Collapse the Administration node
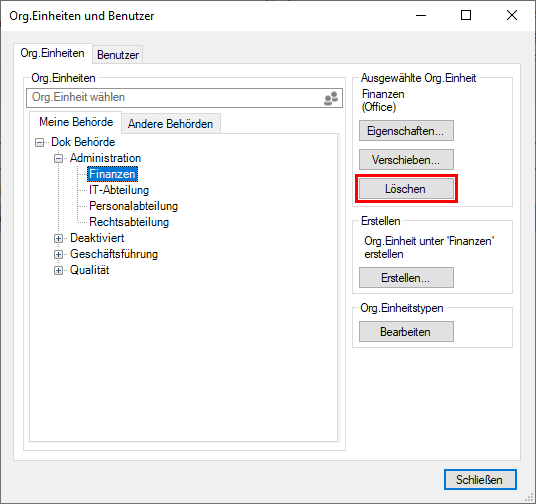 (x=58, y=158)
